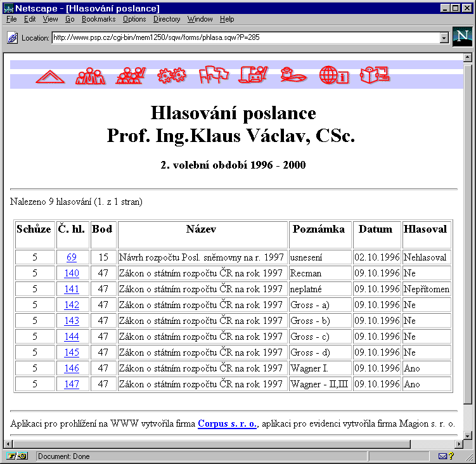Click the vertical scrollbar thumb
Image resolution: width=476 pixels, height=464 pixels.
tap(468, 234)
